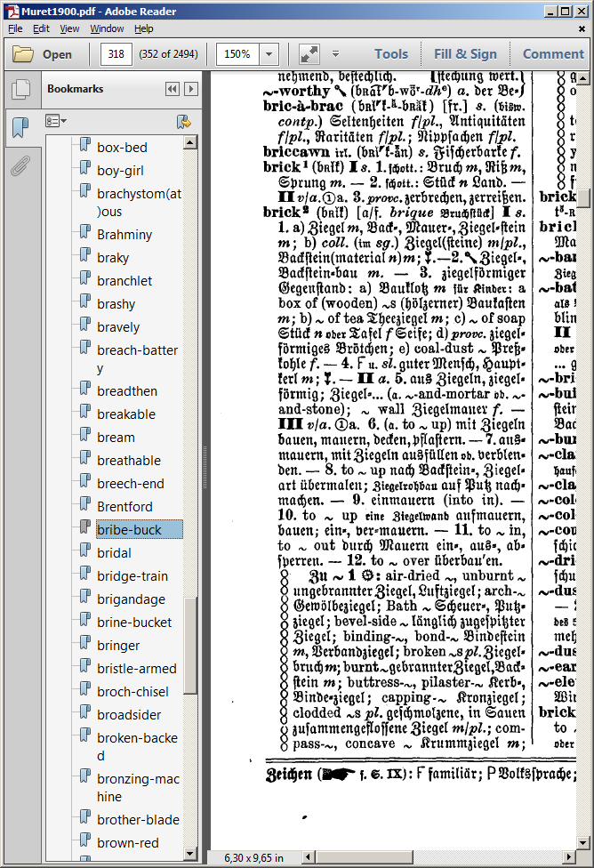The image size is (594, 868).
Task: Open the View menu
Action: pyautogui.click(x=69, y=28)
